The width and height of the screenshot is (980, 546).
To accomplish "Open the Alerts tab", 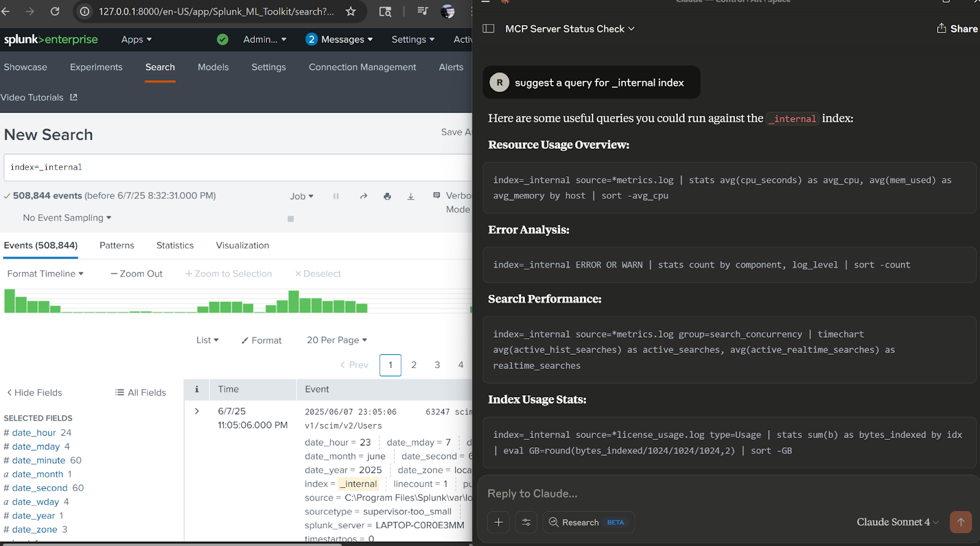I will pos(451,67).
